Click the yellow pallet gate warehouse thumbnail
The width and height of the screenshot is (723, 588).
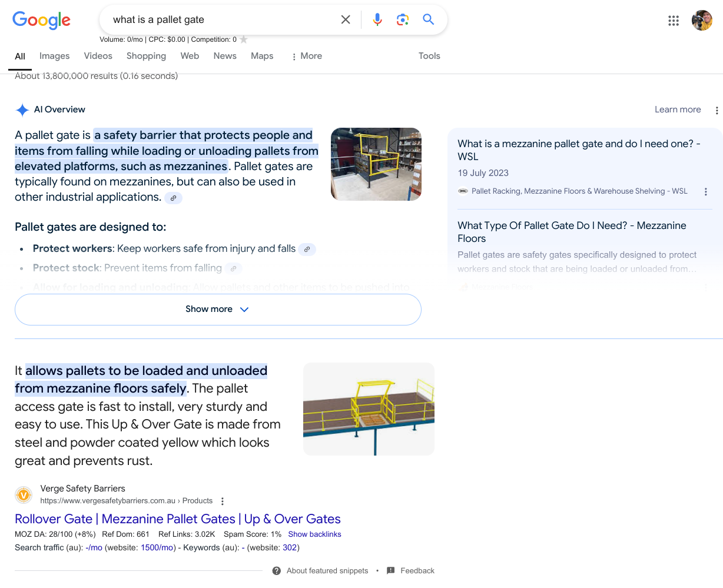click(x=376, y=164)
